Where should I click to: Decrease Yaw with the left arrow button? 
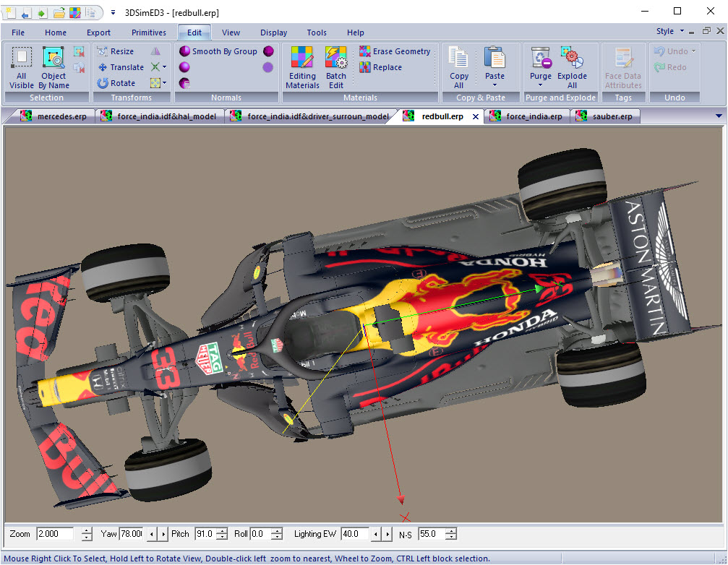coord(152,535)
